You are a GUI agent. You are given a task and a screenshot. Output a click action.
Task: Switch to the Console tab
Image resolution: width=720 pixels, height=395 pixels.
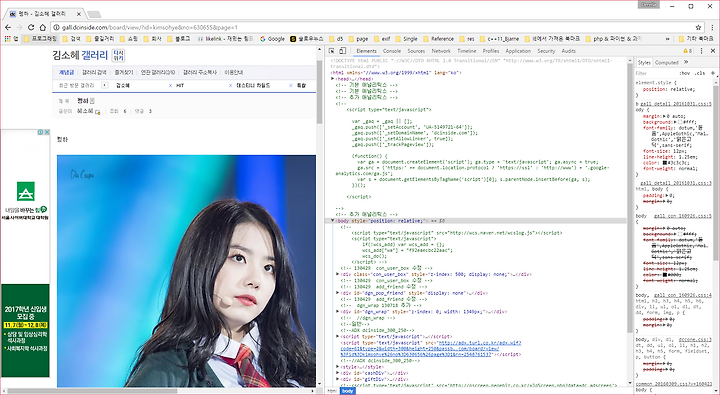click(392, 51)
